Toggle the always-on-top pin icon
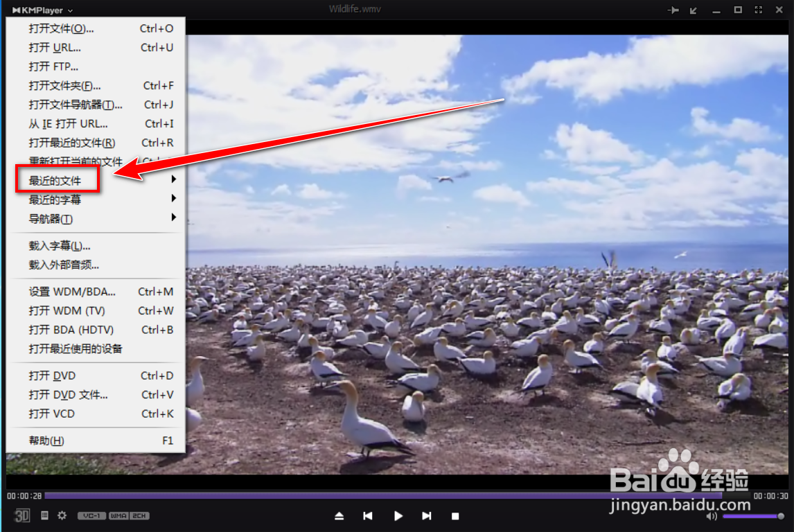Image resolution: width=794 pixels, height=532 pixels. pos(673,10)
